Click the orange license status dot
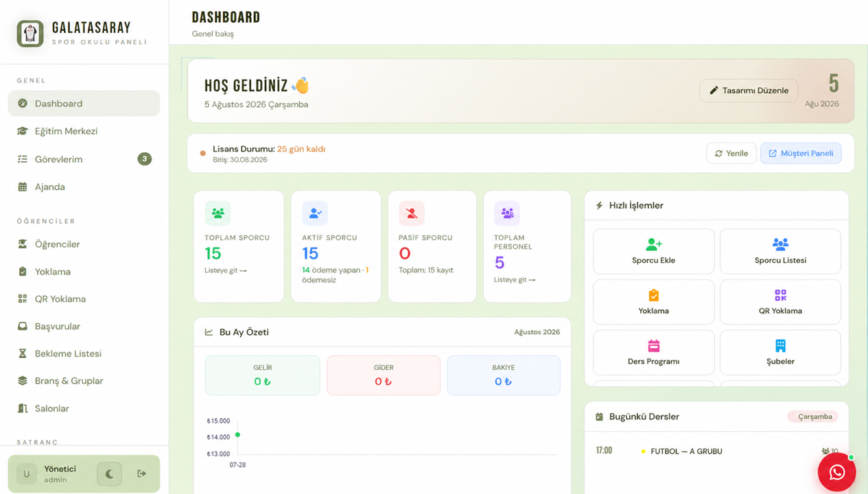The image size is (868, 494). [202, 153]
